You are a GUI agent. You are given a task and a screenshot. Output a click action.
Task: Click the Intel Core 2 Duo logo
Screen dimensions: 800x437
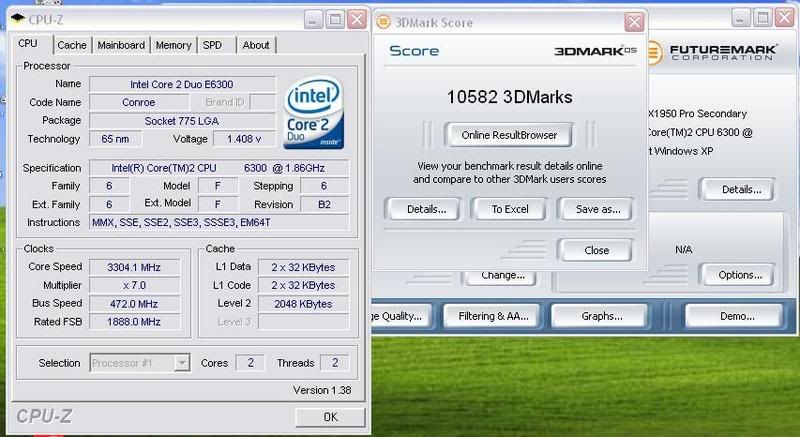(314, 113)
